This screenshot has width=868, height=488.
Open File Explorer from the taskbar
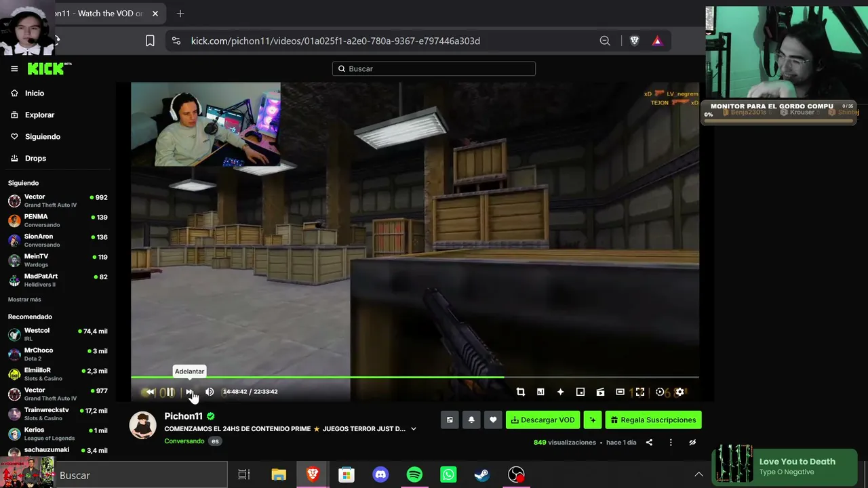279,475
